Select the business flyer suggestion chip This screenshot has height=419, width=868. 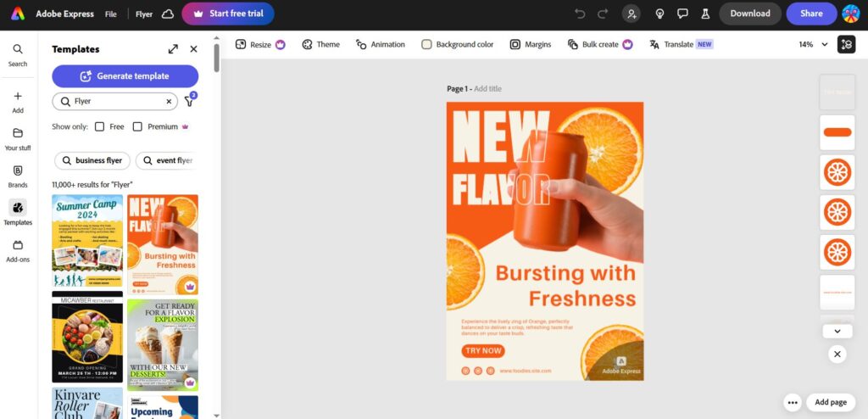[x=92, y=160]
